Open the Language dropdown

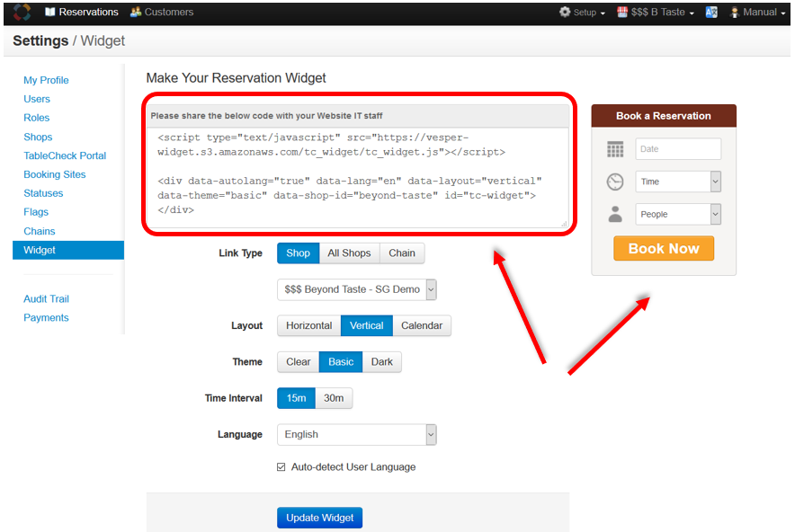pos(356,434)
